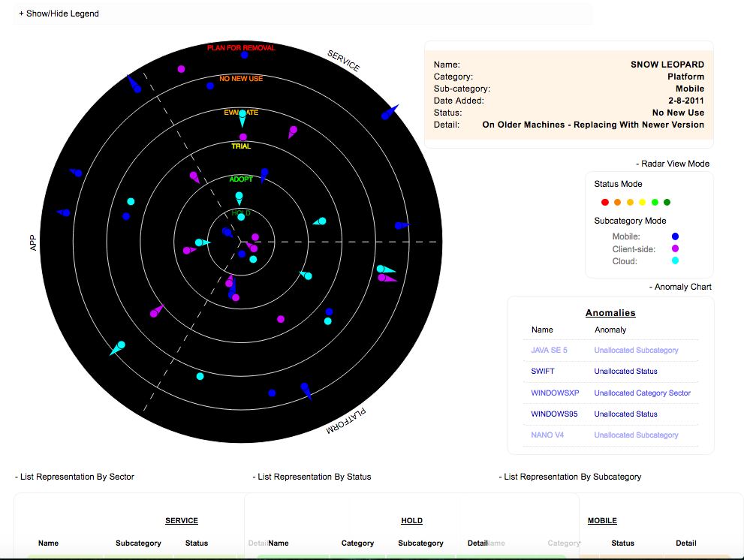Viewport: 744px width, 560px height.
Task: Select the cyan marker overlapping the EVALUATE label
Action: (242, 117)
